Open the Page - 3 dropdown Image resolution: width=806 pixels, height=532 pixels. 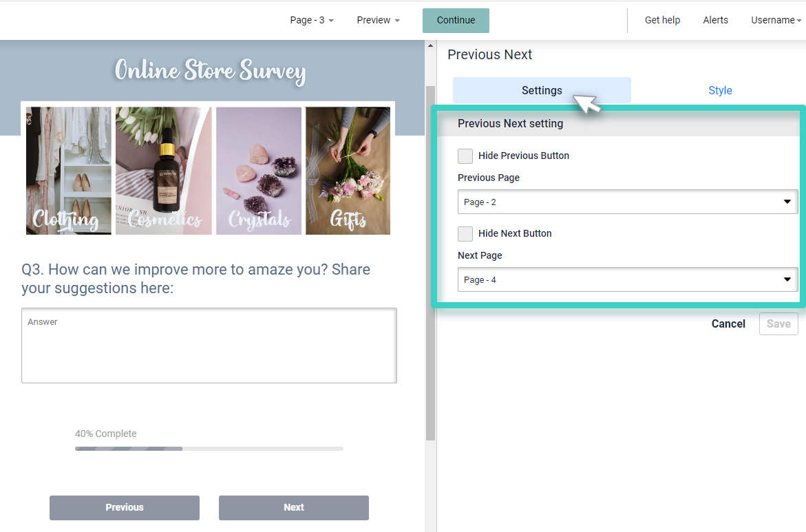click(x=312, y=20)
